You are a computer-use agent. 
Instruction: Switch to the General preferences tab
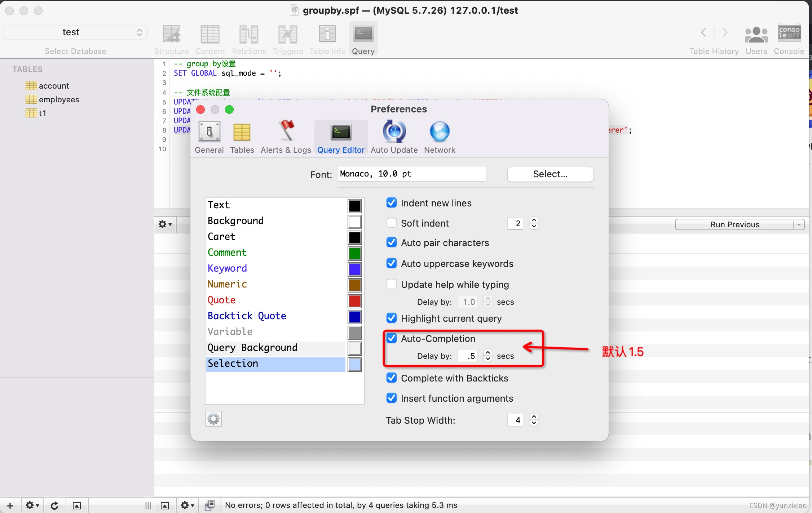[209, 137]
